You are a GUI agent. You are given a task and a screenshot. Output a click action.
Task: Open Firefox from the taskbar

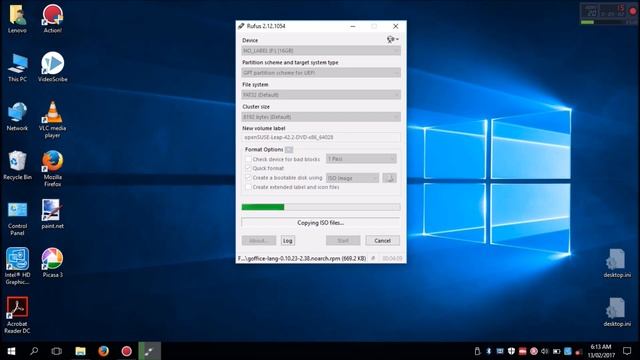(103, 351)
